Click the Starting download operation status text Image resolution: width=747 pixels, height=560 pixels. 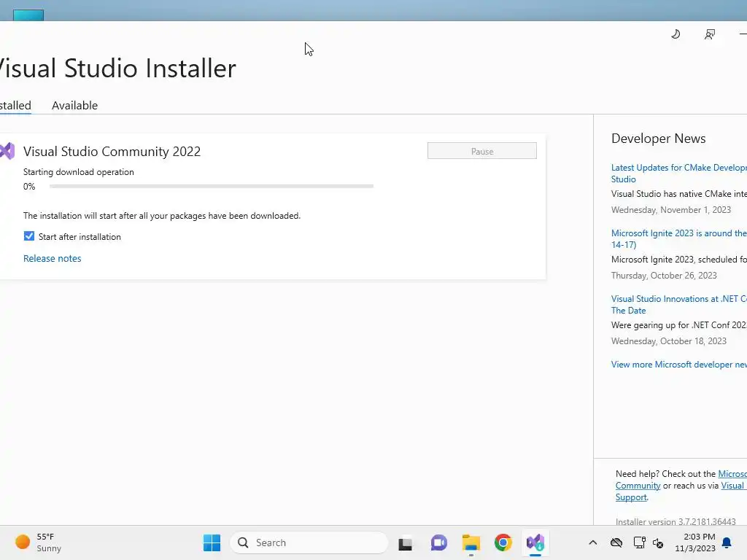click(x=79, y=172)
